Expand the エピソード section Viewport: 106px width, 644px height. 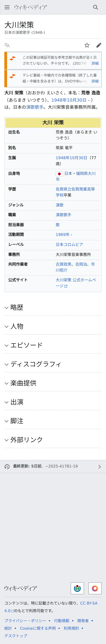click(26, 345)
